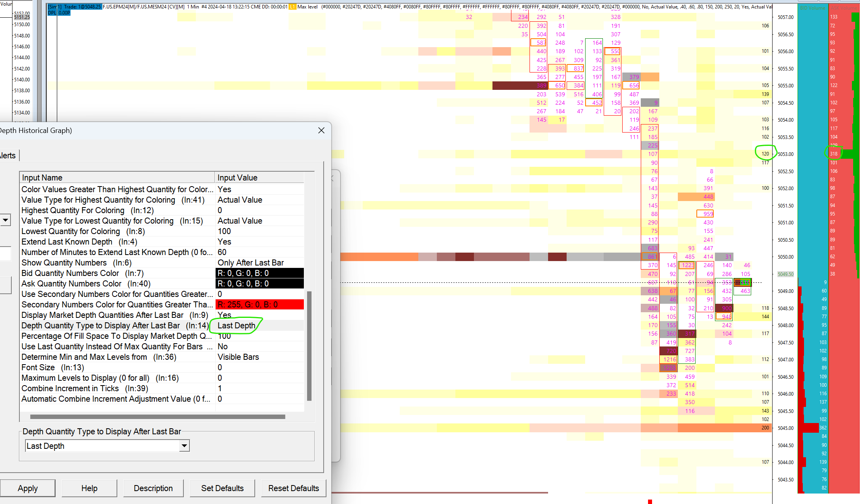Click the horizontal scrollbar under the inputs list

coord(157,417)
